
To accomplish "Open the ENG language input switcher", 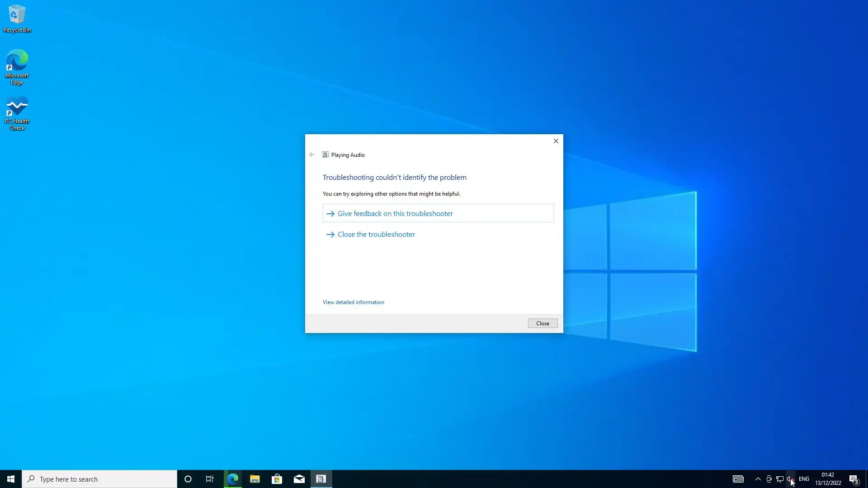I will (804, 479).
